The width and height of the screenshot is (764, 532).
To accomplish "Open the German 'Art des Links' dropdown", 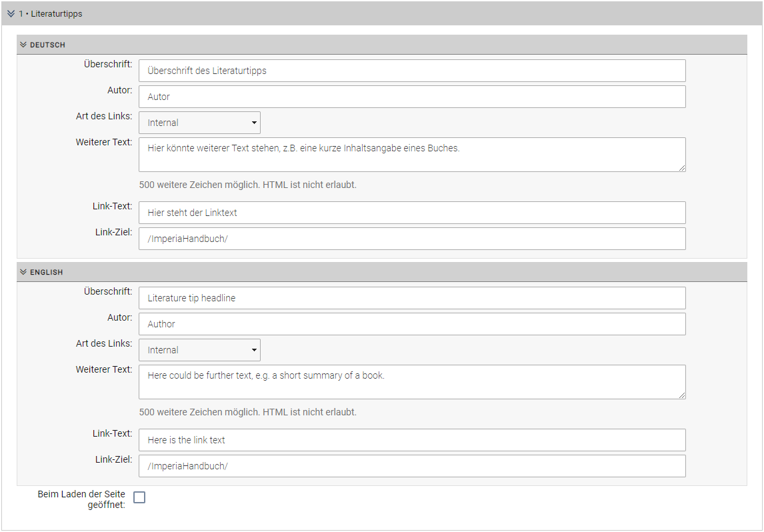I will 199,123.
